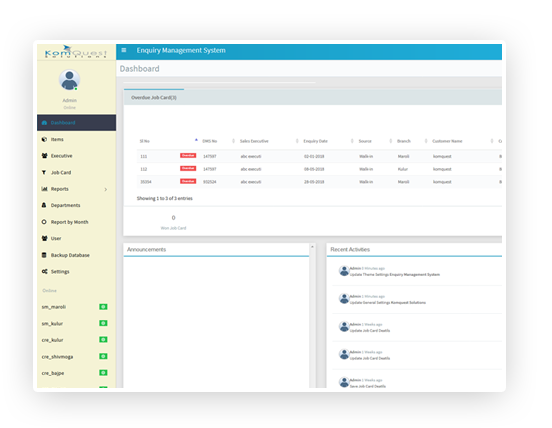The width and height of the screenshot is (552, 428).
Task: Select the Overdue Job Card(3) tab
Action: (154, 97)
